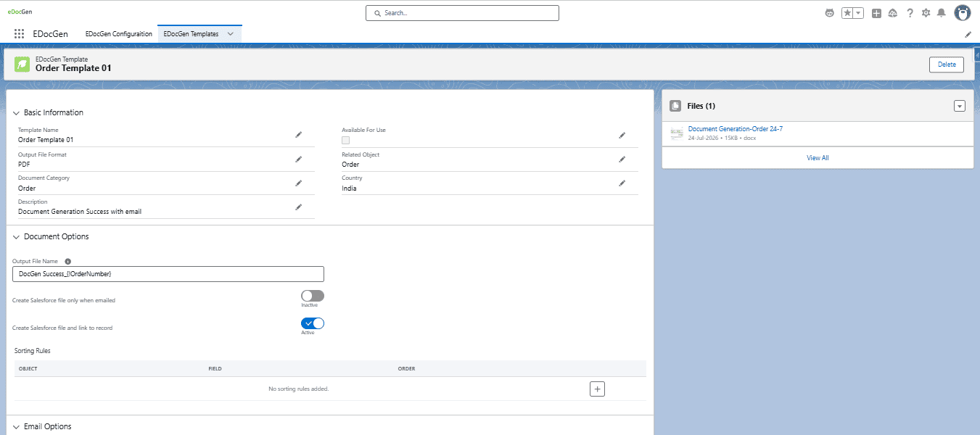Open the Favorites list dropdown arrow

[x=858, y=13]
